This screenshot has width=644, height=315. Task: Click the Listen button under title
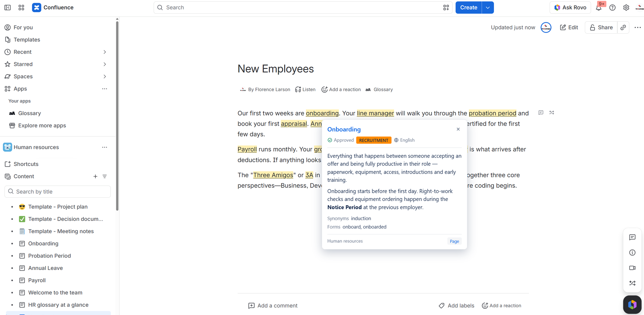(x=305, y=90)
